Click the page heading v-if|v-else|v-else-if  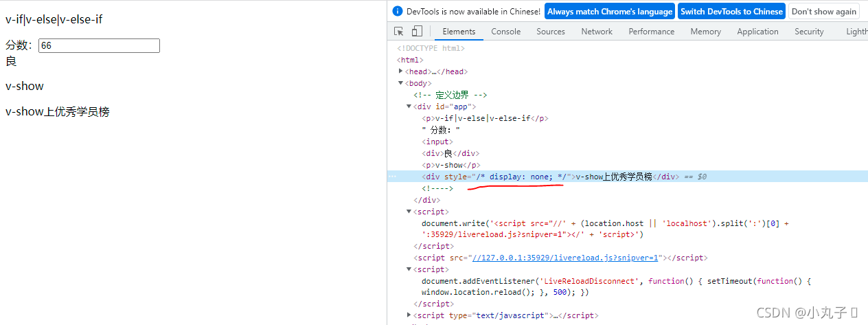click(54, 19)
